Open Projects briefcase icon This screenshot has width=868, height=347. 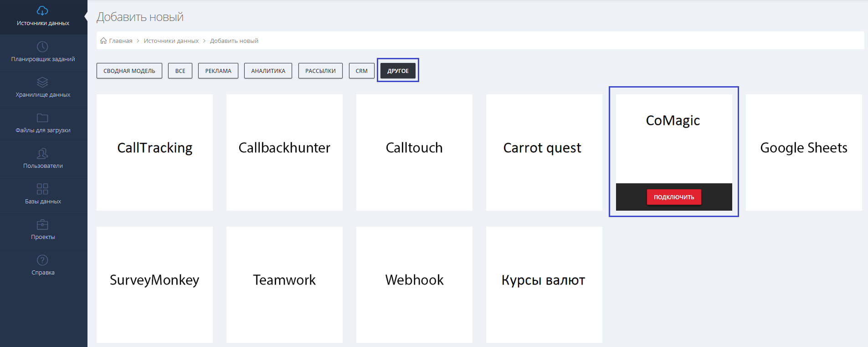click(x=42, y=224)
